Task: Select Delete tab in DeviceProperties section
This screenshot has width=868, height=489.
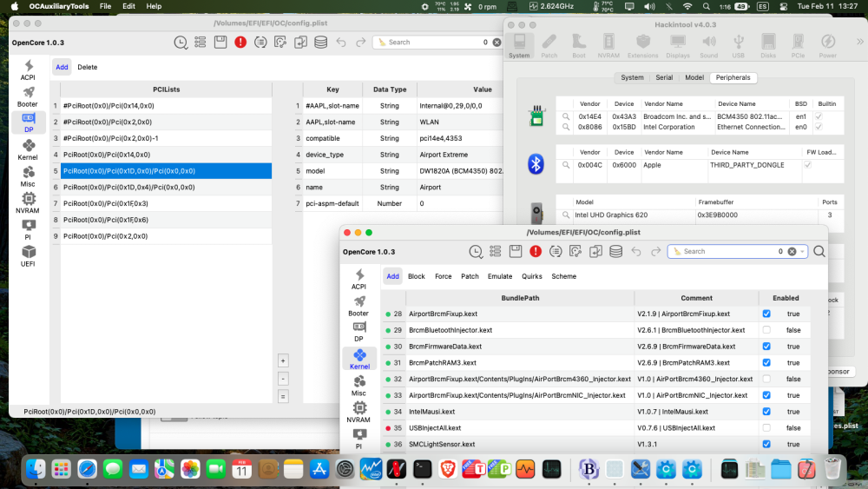Action: click(x=88, y=67)
